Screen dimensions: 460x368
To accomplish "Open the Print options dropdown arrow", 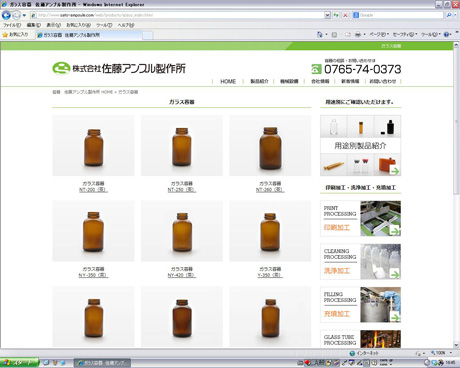I will [364, 34].
